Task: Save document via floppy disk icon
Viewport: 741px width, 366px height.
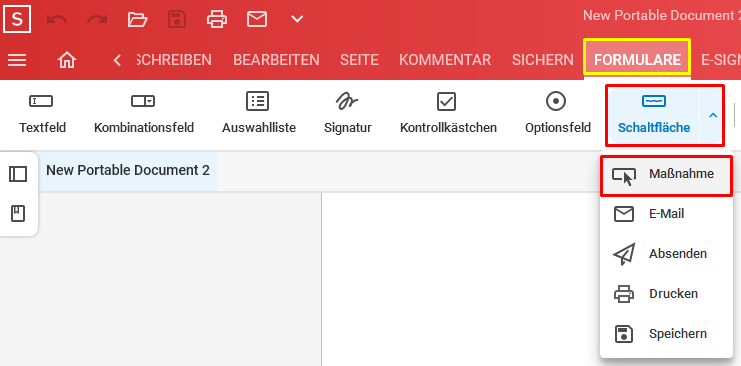Action: pyautogui.click(x=177, y=19)
